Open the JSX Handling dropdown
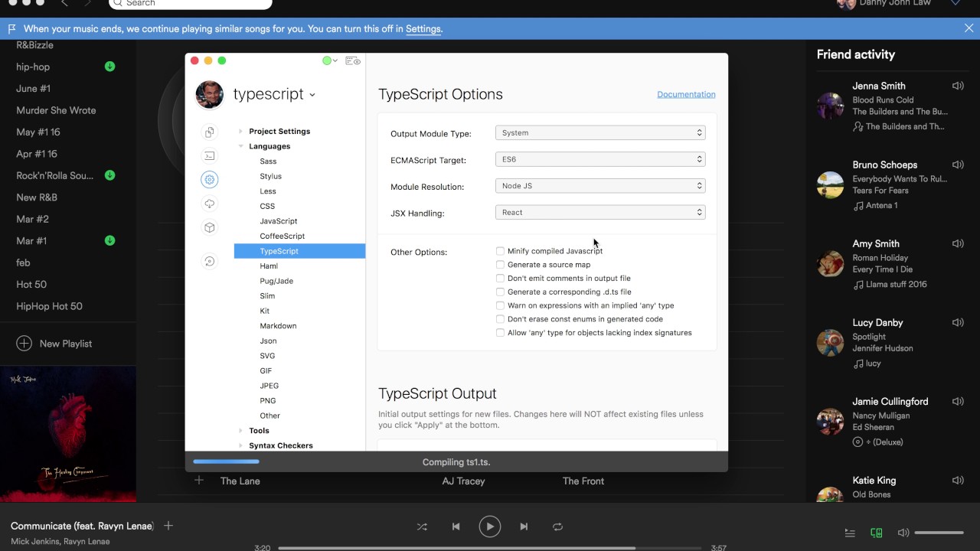 tap(600, 213)
